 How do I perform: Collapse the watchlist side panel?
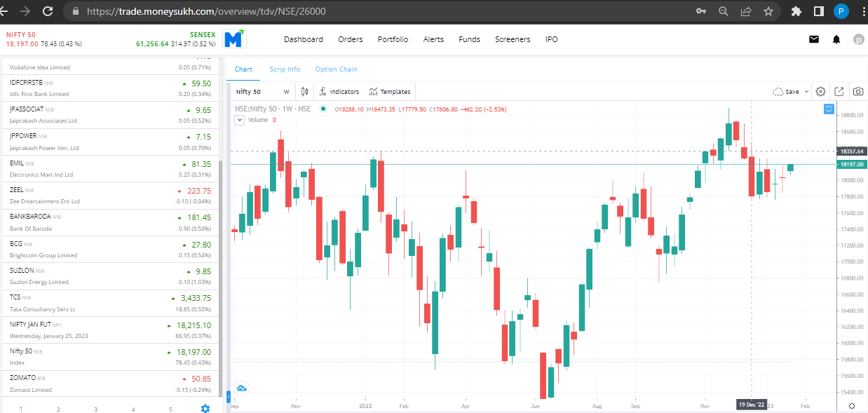click(229, 398)
